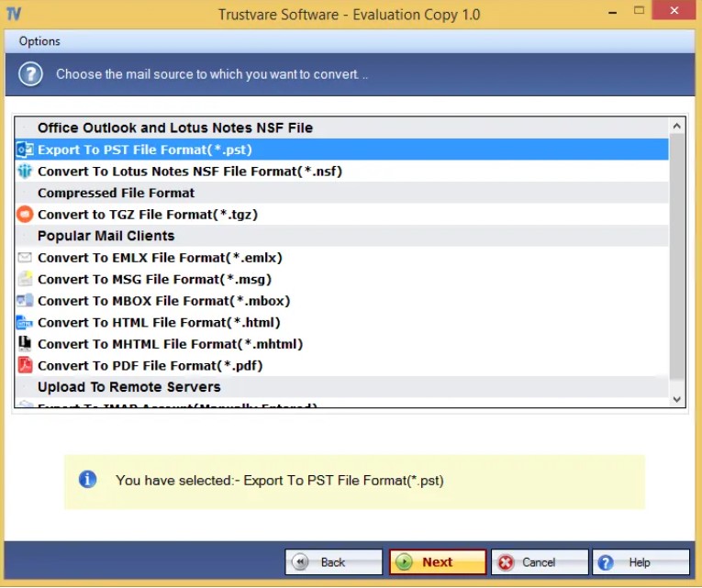This screenshot has height=588, width=702.
Task: Select Convert to TGZ File Format(*.tgz)
Action: tap(341, 215)
